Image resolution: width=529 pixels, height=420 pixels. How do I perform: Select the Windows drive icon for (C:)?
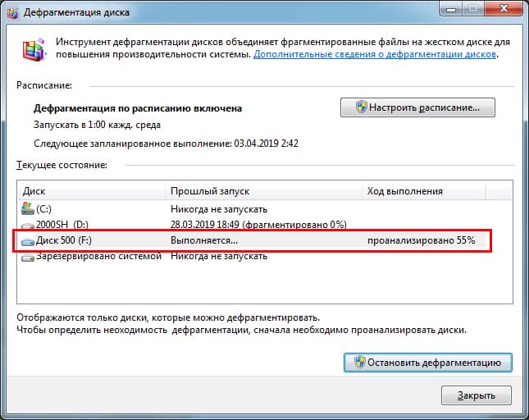click(28, 209)
